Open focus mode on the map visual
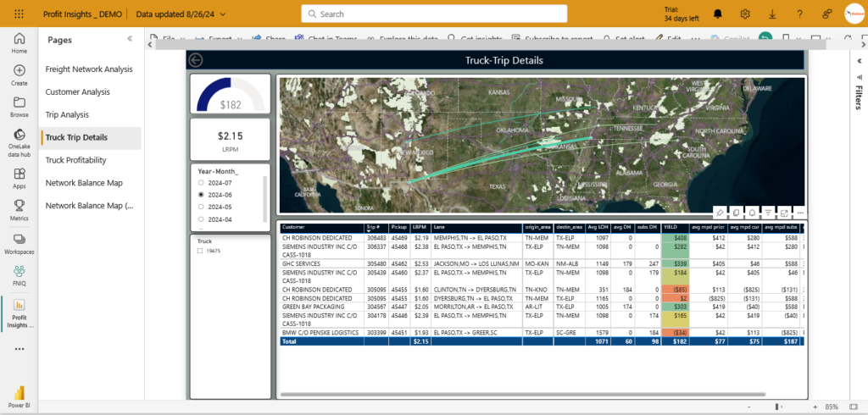Screen dimensions: 868x415 pyautogui.click(x=784, y=213)
